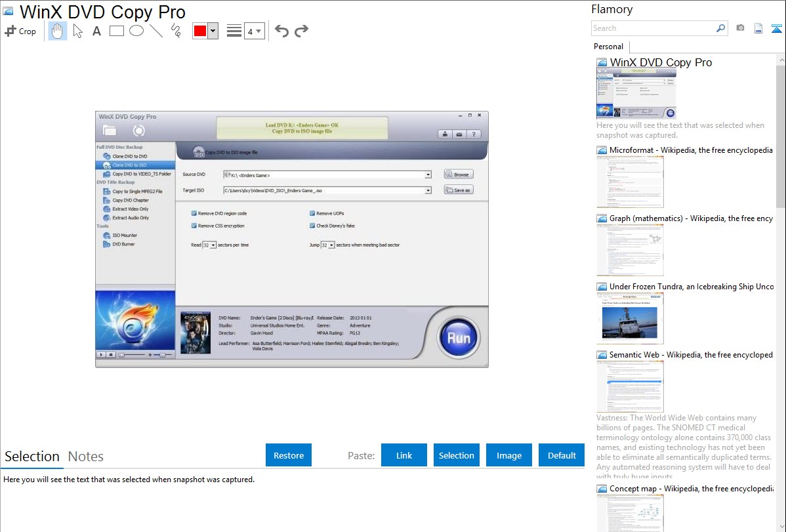The width and height of the screenshot is (786, 532).
Task: Open Microformat Wikipedia snapshot title
Action: 691,150
